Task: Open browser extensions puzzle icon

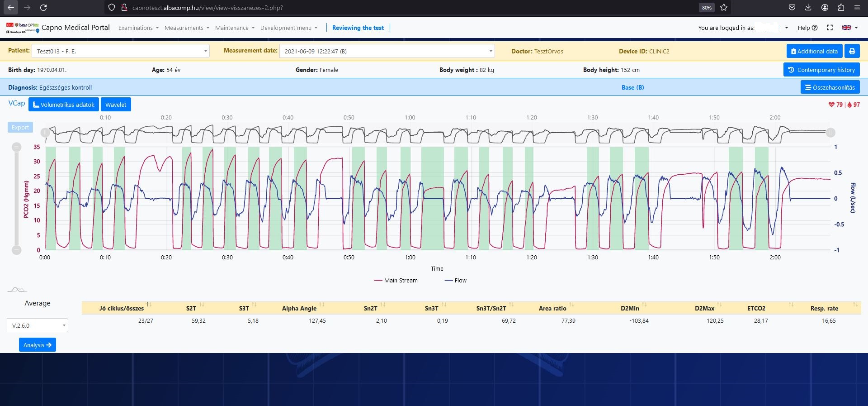Action: (x=841, y=8)
